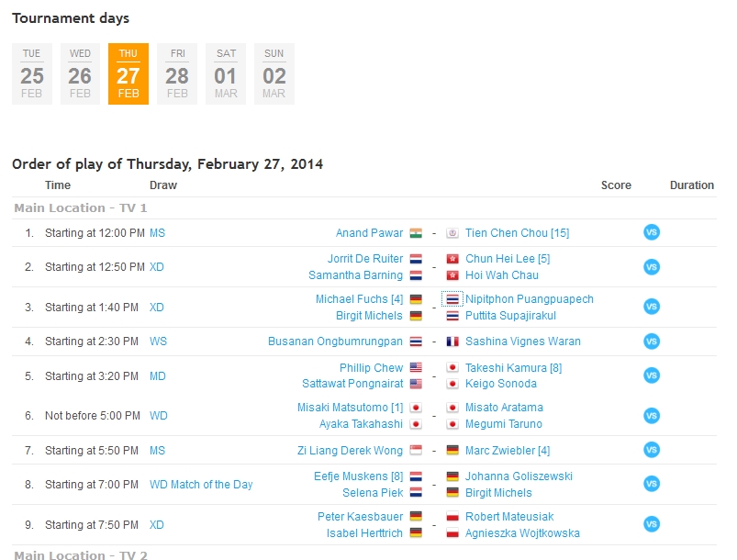The image size is (737, 560).
Task: Click player link Tien Chen Chou
Action: (x=517, y=233)
